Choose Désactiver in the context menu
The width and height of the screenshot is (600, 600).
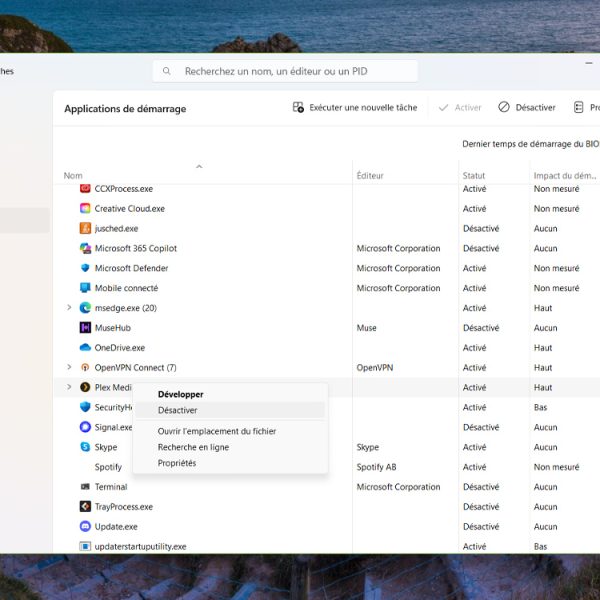coord(230,410)
